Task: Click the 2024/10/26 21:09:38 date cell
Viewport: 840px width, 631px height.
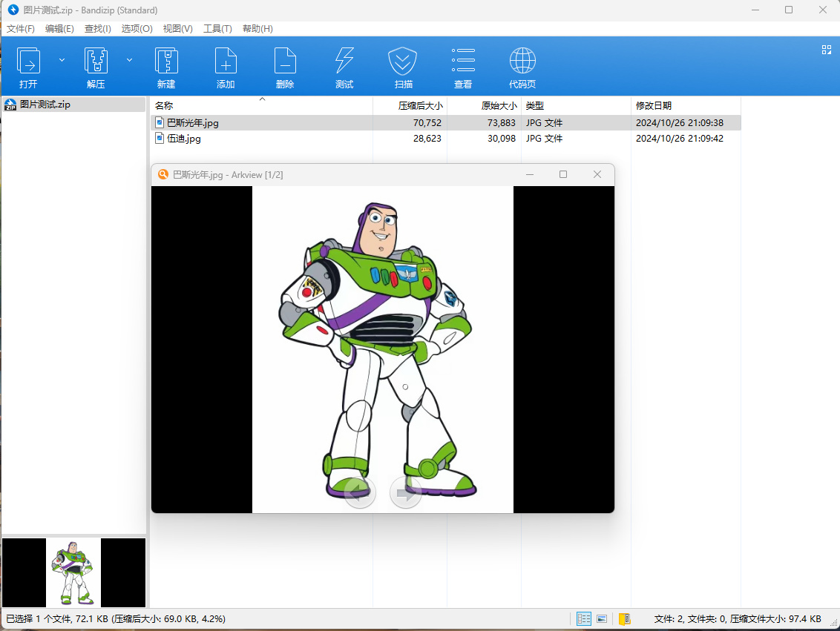Action: (x=679, y=122)
